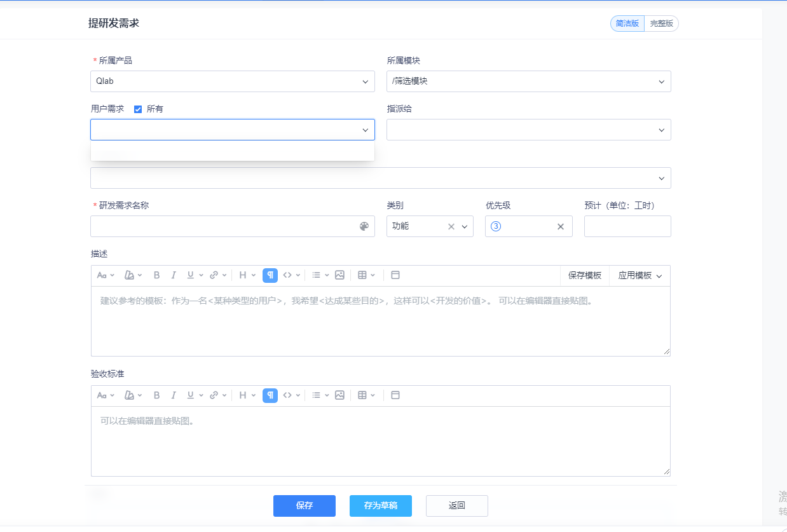Open the color palette in 研发需求名称 field
Image resolution: width=787 pixels, height=532 pixels.
364,226
